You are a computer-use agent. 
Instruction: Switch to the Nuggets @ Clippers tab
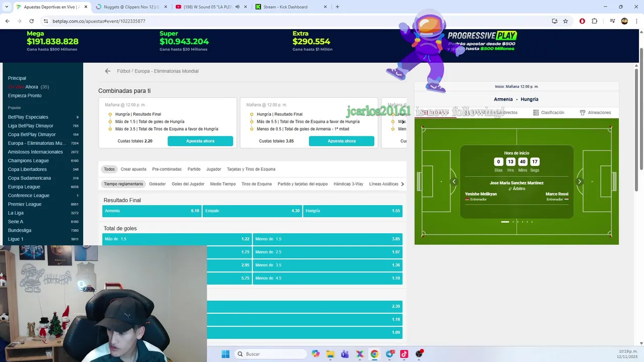point(131,7)
